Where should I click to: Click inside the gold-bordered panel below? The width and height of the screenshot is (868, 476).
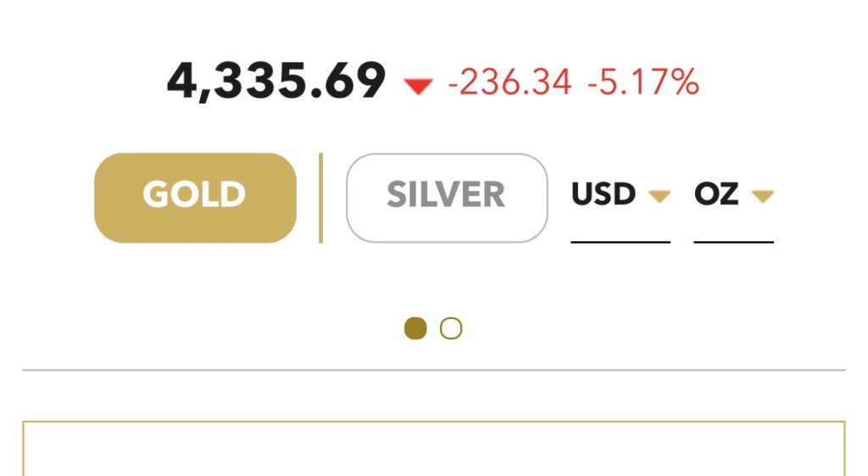tap(434, 451)
